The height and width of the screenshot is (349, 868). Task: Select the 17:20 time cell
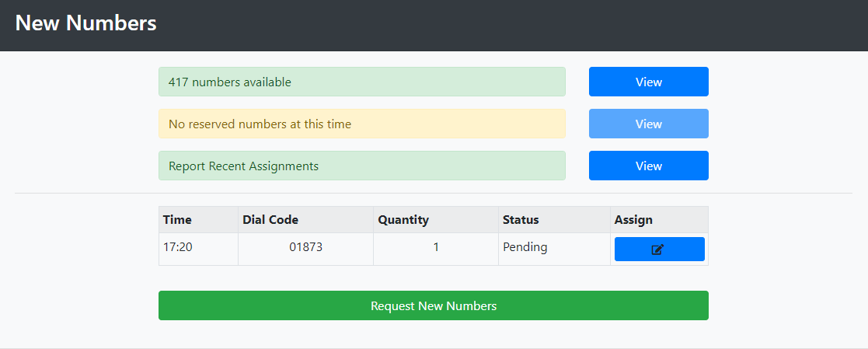(199, 250)
